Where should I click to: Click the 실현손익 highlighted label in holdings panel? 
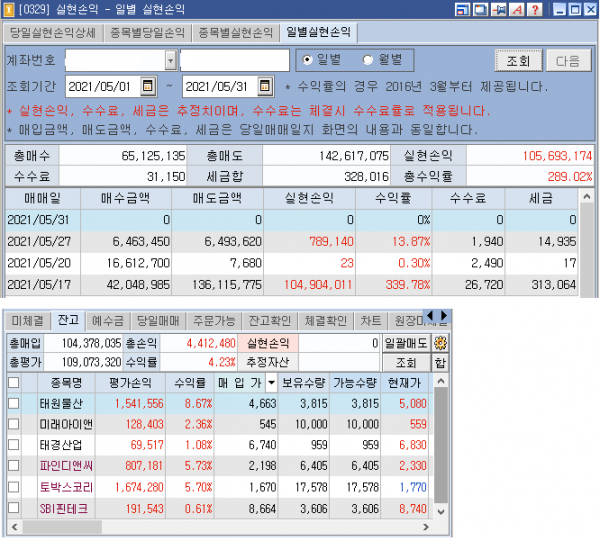coord(268,343)
